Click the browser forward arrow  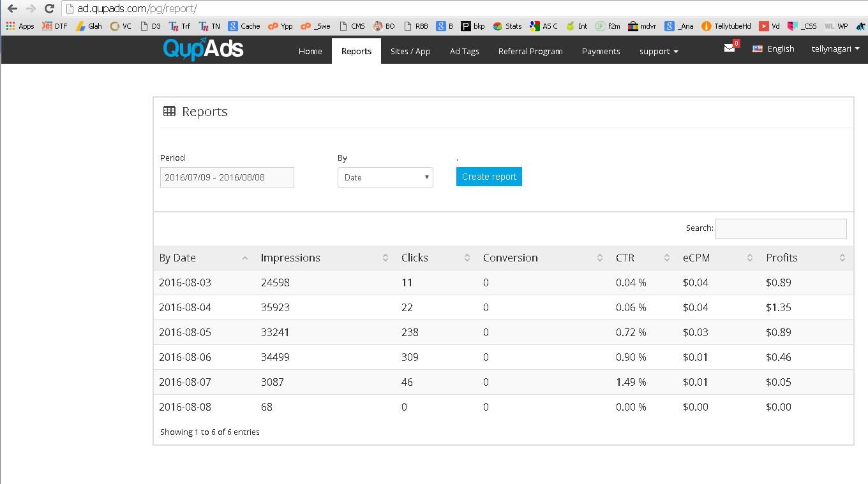pyautogui.click(x=31, y=9)
